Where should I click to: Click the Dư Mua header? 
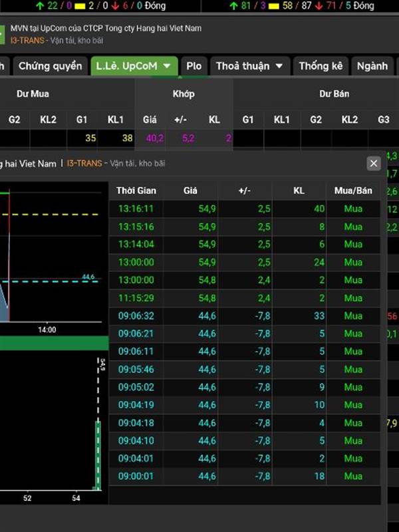click(33, 94)
